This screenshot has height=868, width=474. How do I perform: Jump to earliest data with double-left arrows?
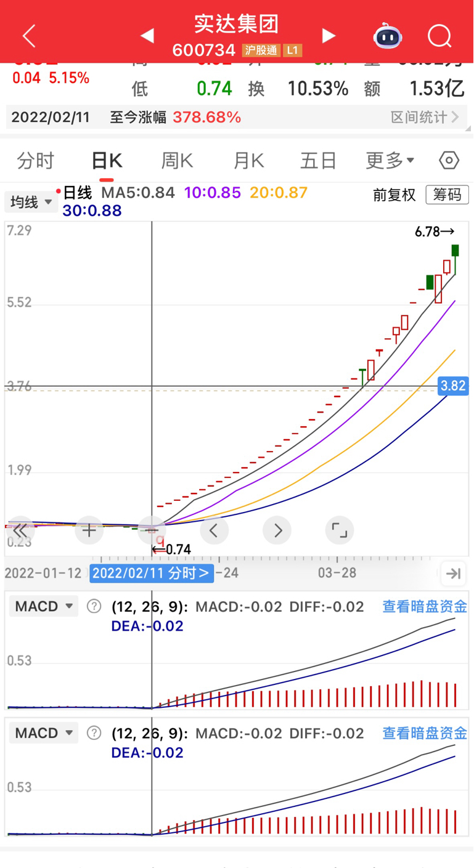[20, 530]
